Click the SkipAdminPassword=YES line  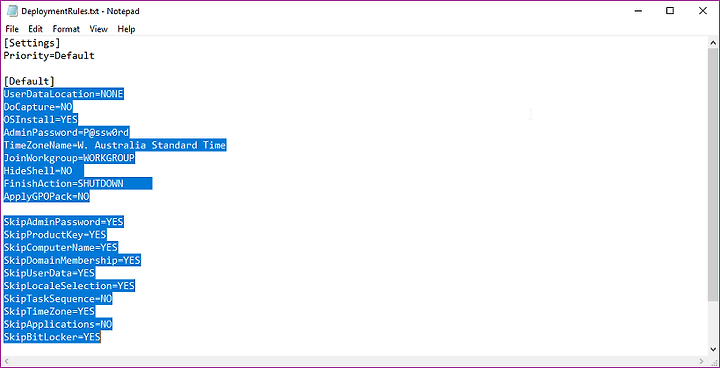tap(63, 222)
